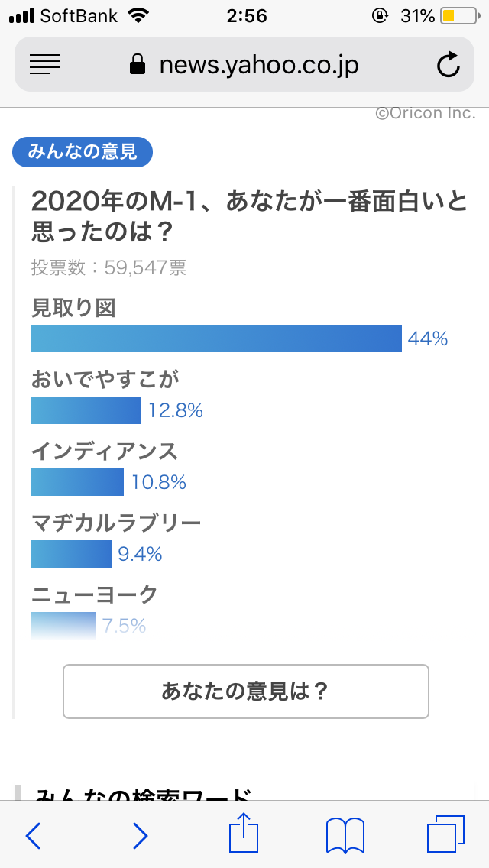This screenshot has width=489, height=868.
Task: Go forward with the right chevron icon
Action: point(140,835)
